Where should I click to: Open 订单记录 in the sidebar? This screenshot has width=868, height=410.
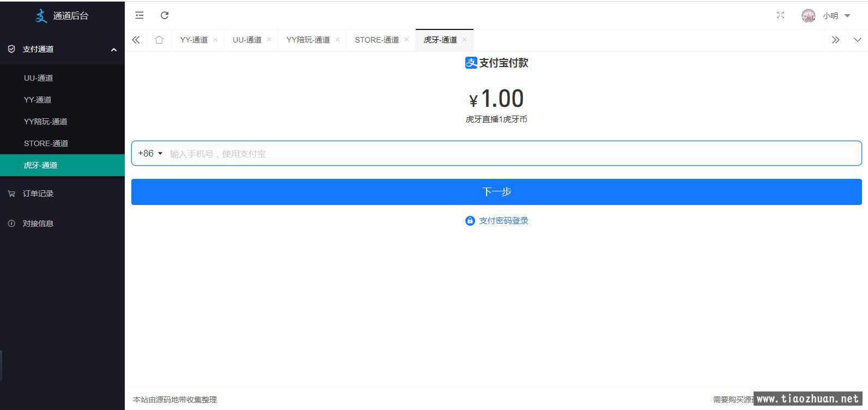62,194
